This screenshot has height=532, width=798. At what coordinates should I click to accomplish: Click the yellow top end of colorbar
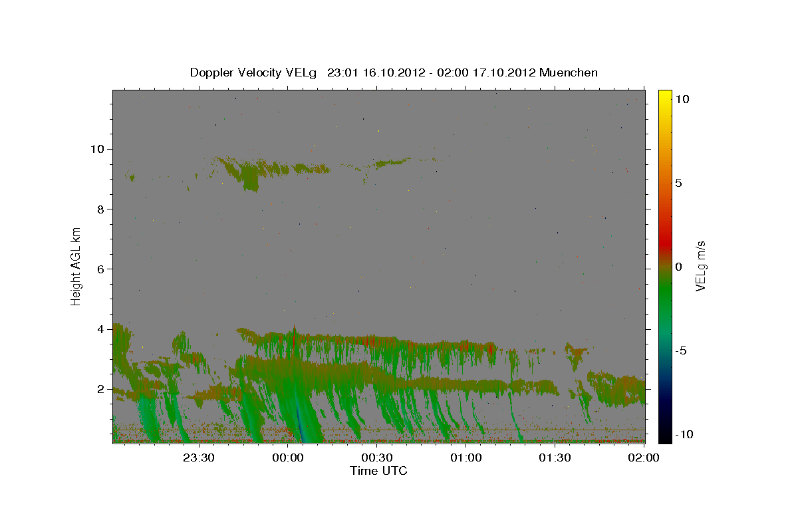tap(665, 96)
